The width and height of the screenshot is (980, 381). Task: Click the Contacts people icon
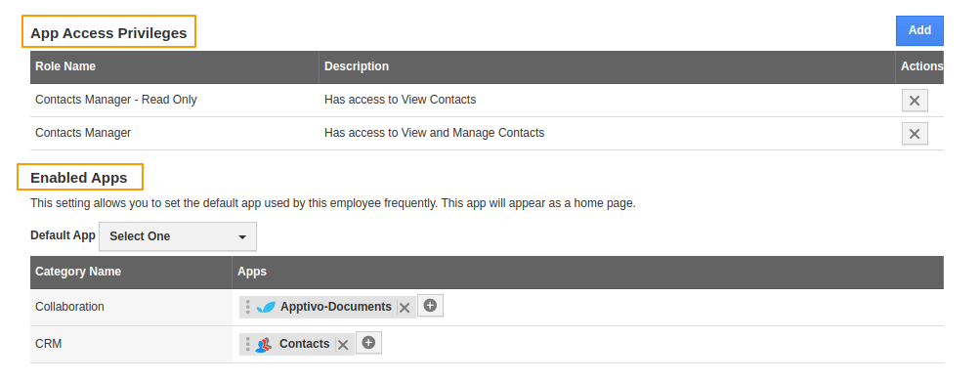click(264, 344)
